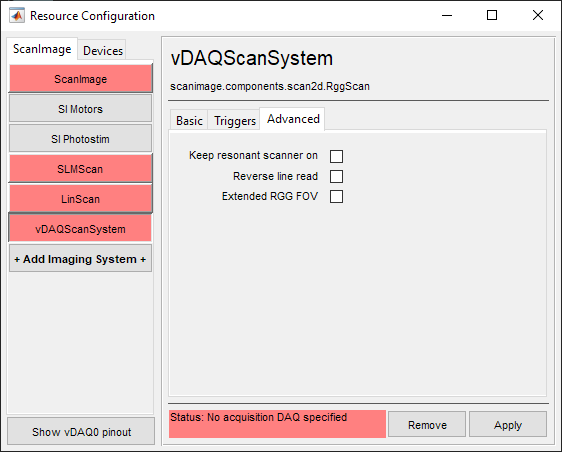The image size is (562, 452).
Task: Select the ScanImage resource button
Action: click(81, 79)
